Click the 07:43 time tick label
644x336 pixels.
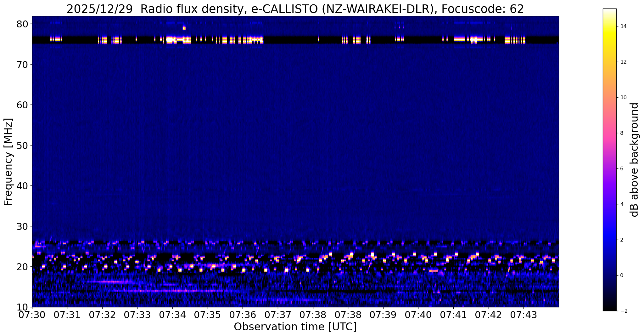(524, 315)
